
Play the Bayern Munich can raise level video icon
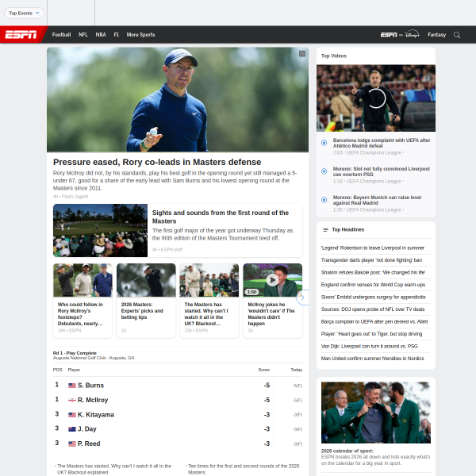coord(324,200)
